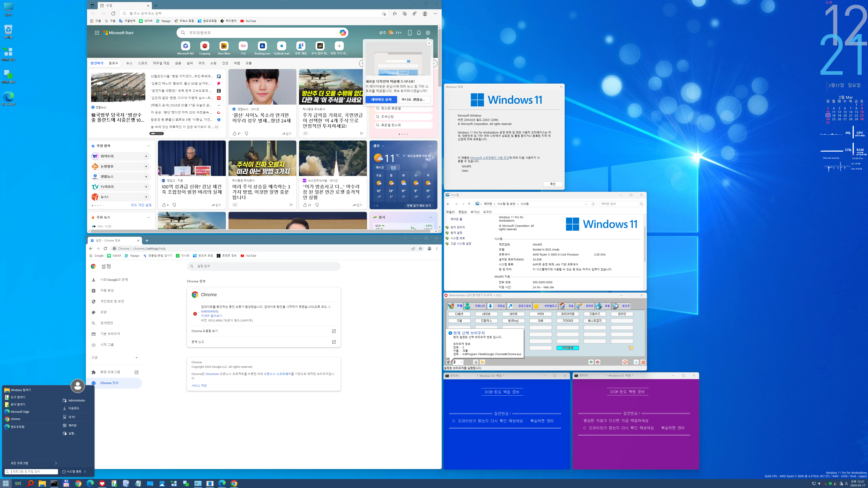Open 개인정보 및 보안 in Chrome settings sidebar

tap(112, 301)
